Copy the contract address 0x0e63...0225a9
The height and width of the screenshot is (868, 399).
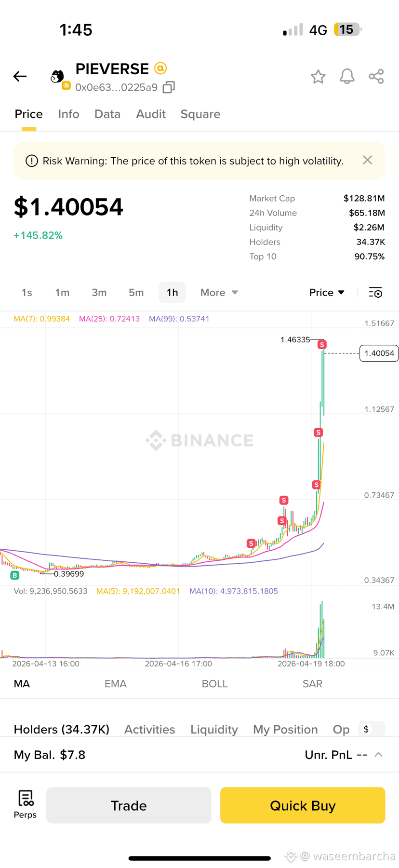[x=169, y=87]
